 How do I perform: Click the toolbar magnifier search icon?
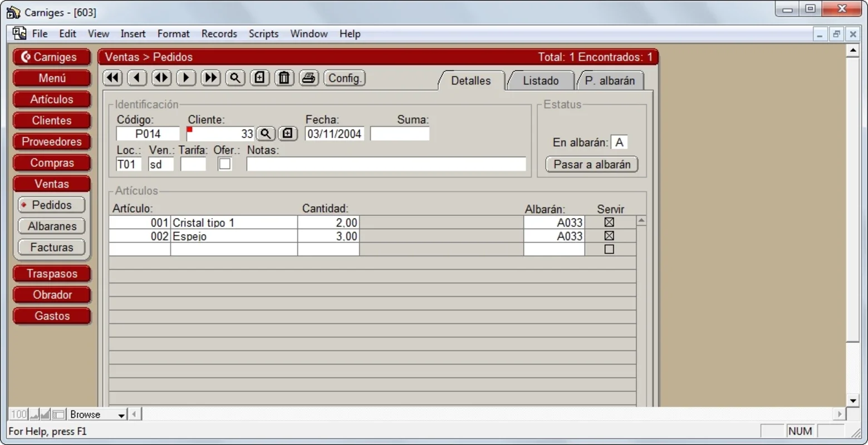[x=235, y=78]
